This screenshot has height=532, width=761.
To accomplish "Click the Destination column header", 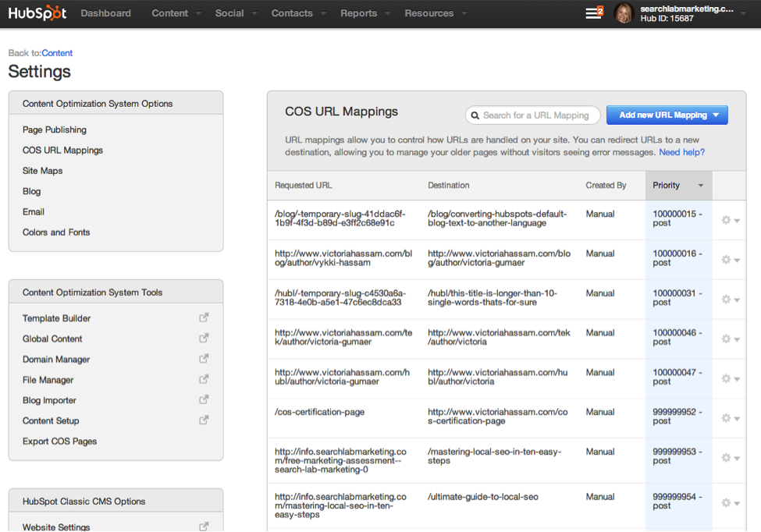I will [449, 185].
